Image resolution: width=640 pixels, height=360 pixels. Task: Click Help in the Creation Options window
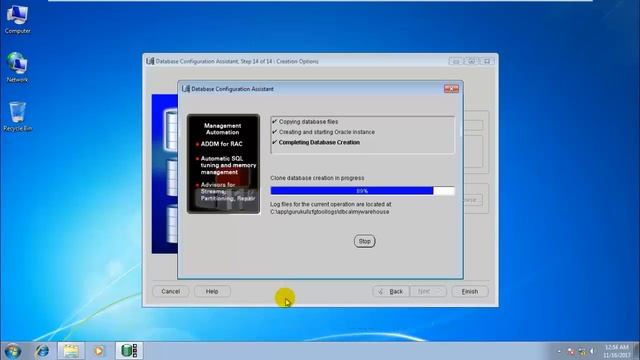click(212, 291)
